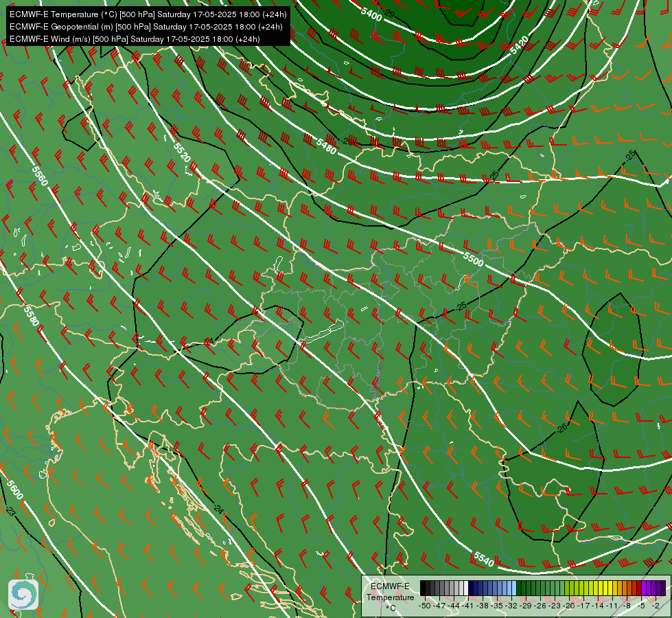Click the 5520 geopotential contour label
This screenshot has height=618, width=672.
[x=182, y=152]
